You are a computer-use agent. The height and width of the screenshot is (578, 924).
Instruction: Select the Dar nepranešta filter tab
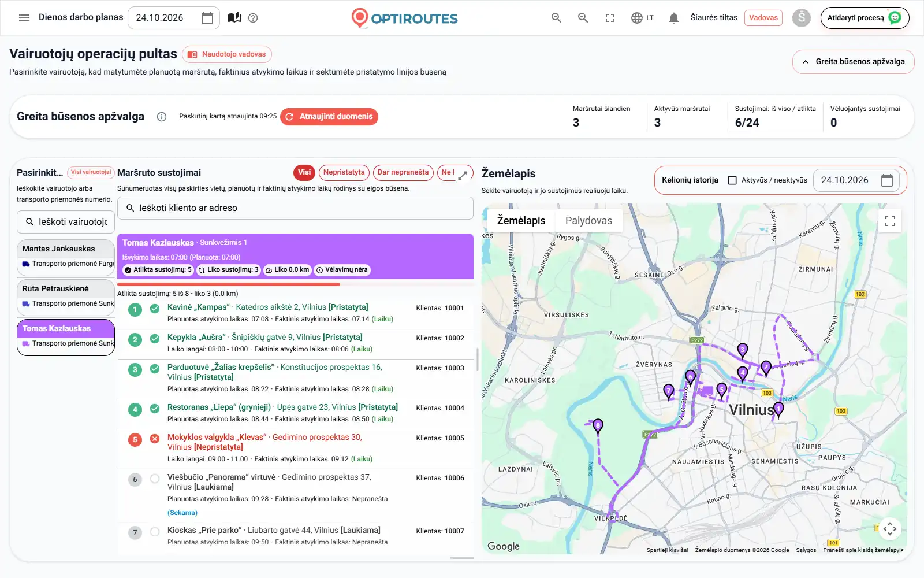click(403, 172)
